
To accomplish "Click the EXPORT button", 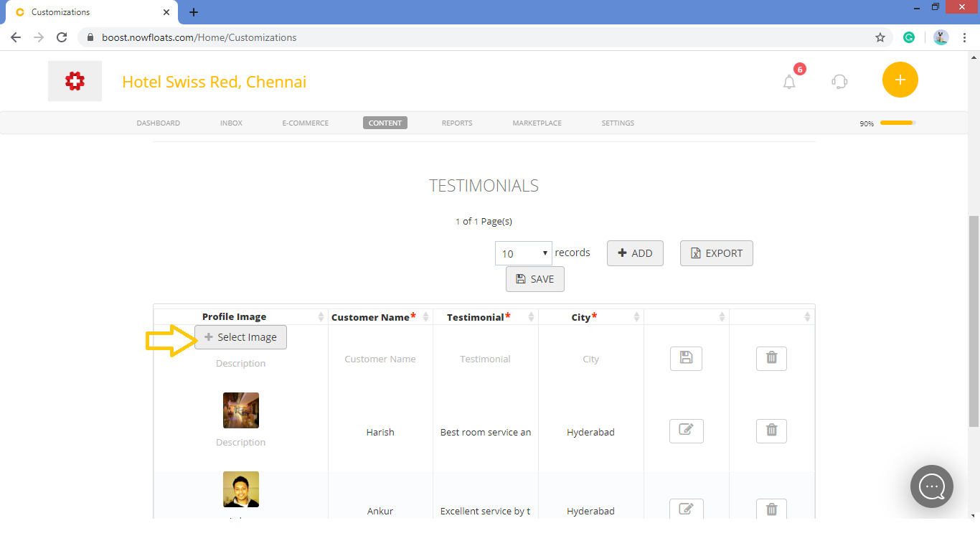I will [x=717, y=253].
